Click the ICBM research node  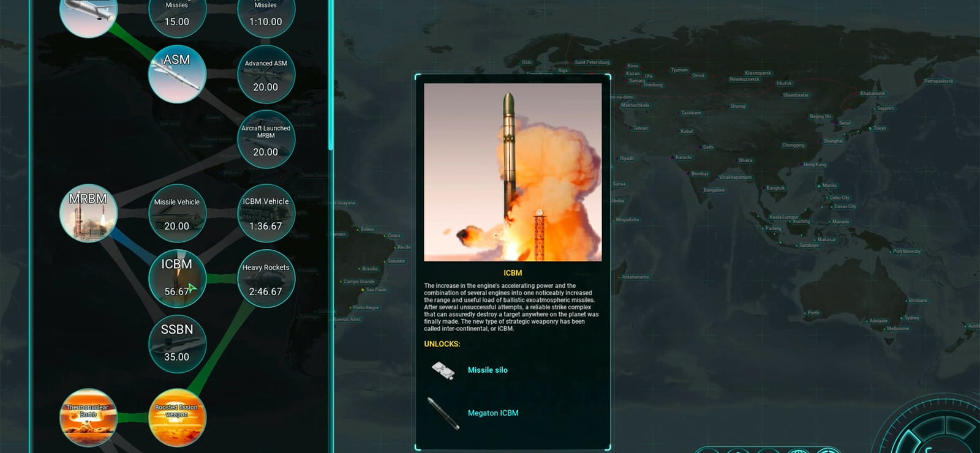(x=177, y=279)
